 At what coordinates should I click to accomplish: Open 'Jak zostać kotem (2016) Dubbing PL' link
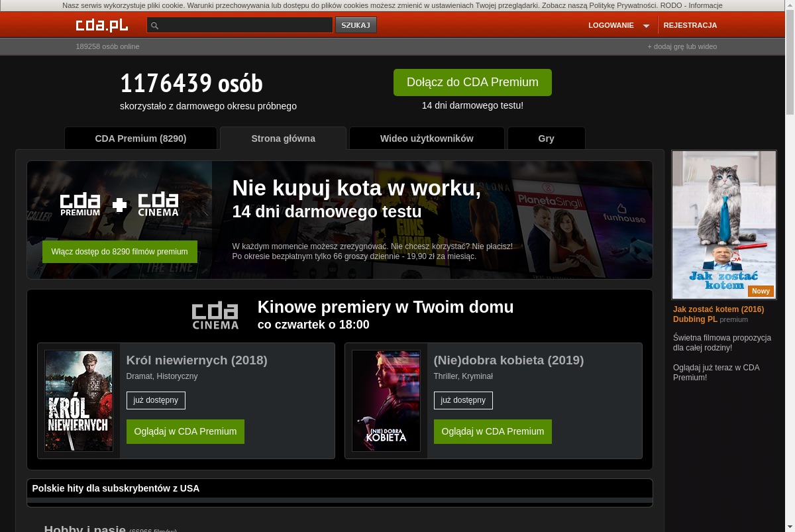coord(718,314)
